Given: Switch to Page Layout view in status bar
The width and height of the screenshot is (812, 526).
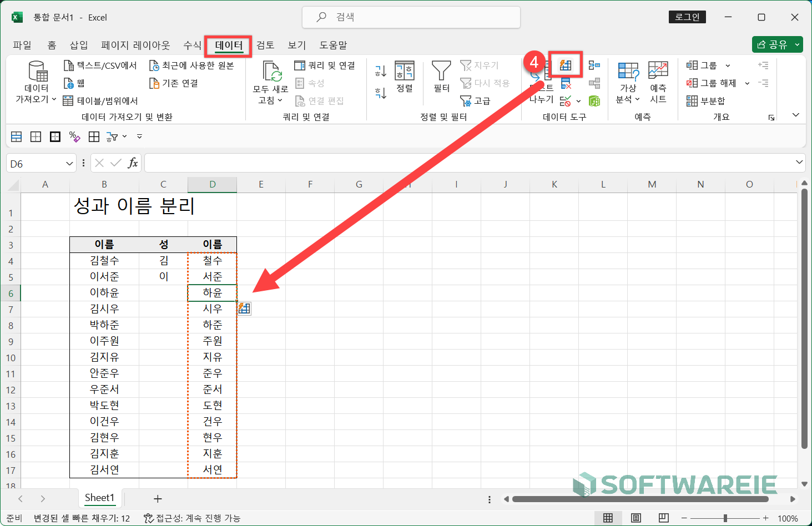Looking at the screenshot, I should tap(636, 518).
